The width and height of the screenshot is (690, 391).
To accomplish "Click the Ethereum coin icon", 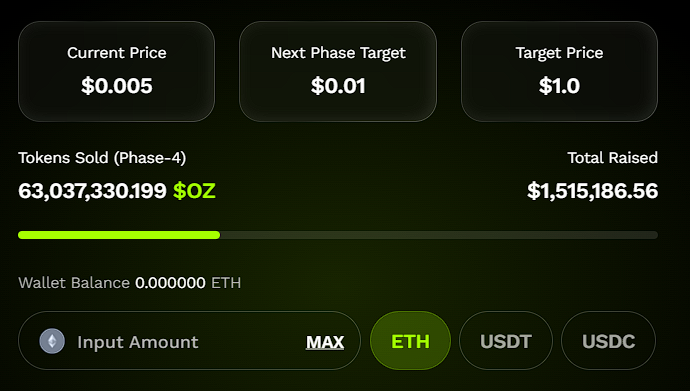I will pyautogui.click(x=52, y=341).
